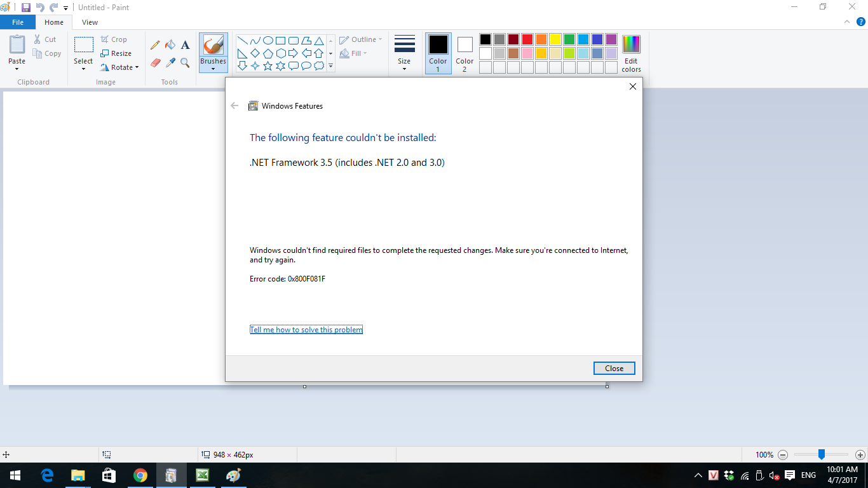Select the Magnifier tool
The image size is (868, 488).
[x=185, y=62]
